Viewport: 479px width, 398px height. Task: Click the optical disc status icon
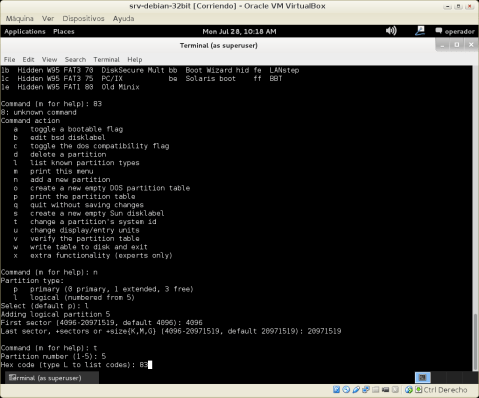(346, 389)
